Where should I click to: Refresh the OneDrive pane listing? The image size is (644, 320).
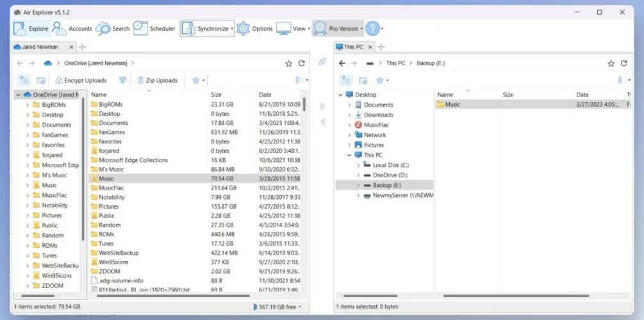click(x=302, y=63)
